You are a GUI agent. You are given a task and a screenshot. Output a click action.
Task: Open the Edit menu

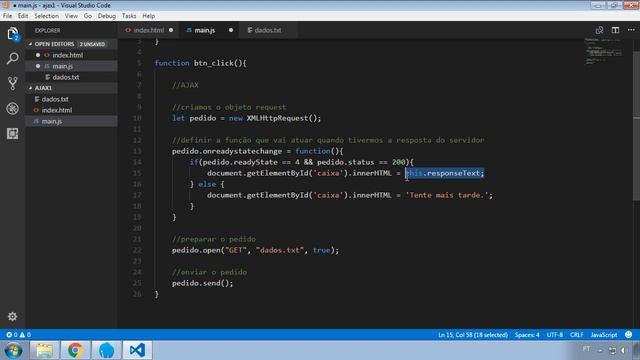pyautogui.click(x=23, y=16)
